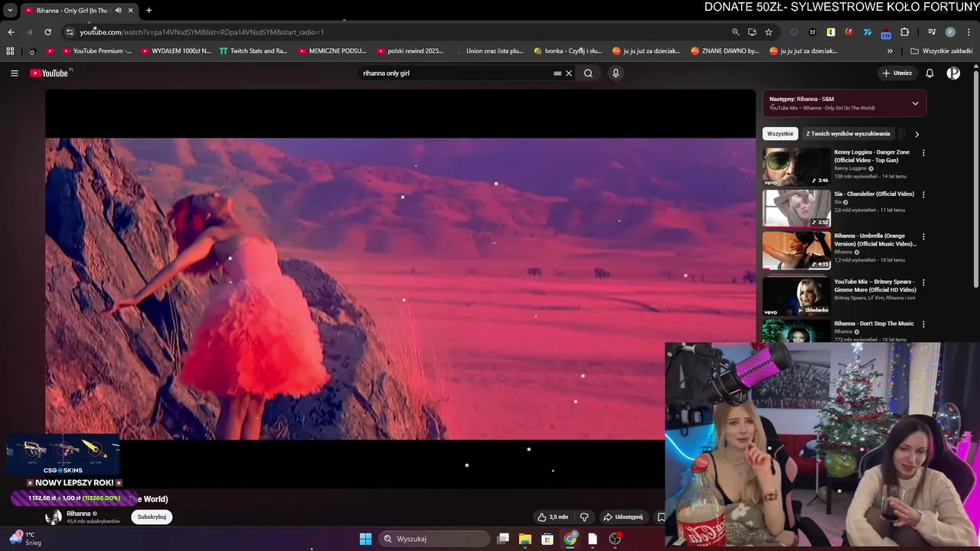Open YouTube notifications bell

[x=929, y=73]
